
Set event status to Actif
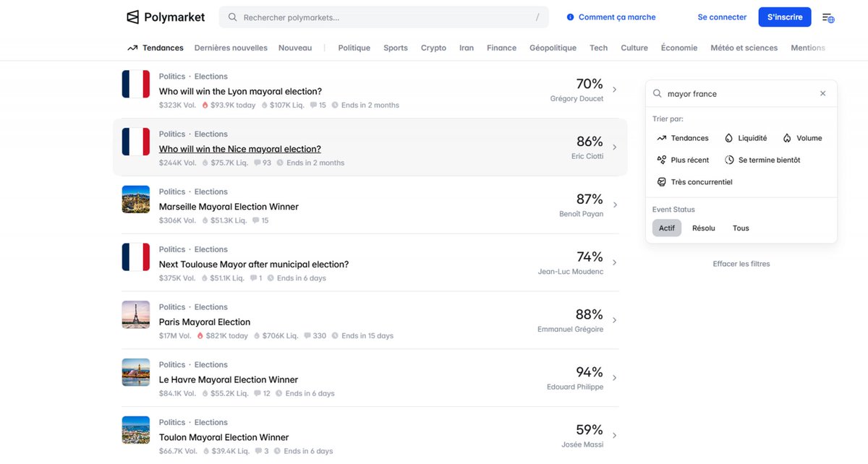coord(667,228)
